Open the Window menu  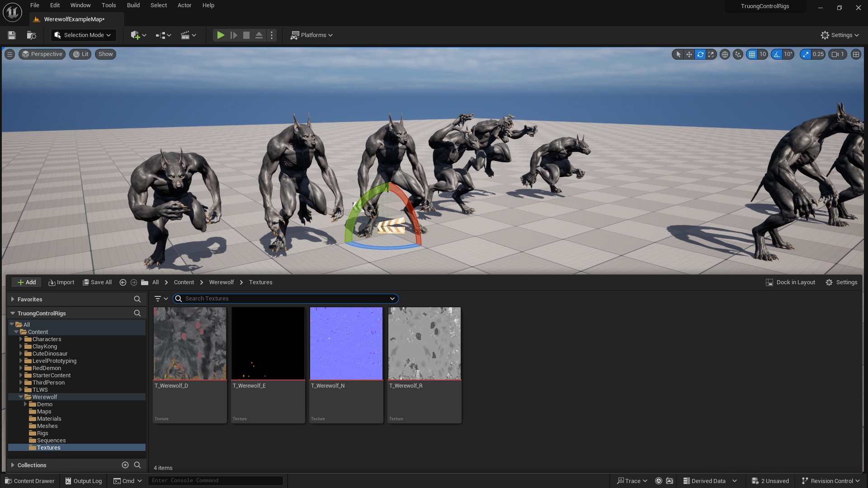click(80, 5)
